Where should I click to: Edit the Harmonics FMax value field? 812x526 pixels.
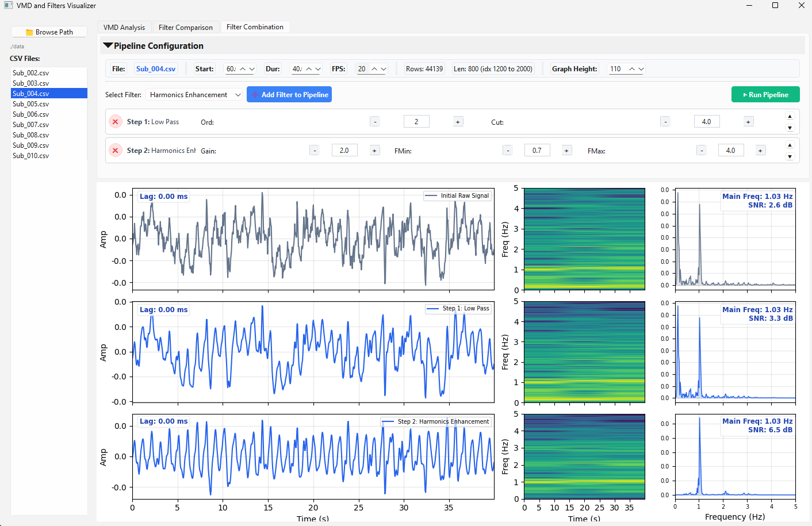pyautogui.click(x=731, y=151)
